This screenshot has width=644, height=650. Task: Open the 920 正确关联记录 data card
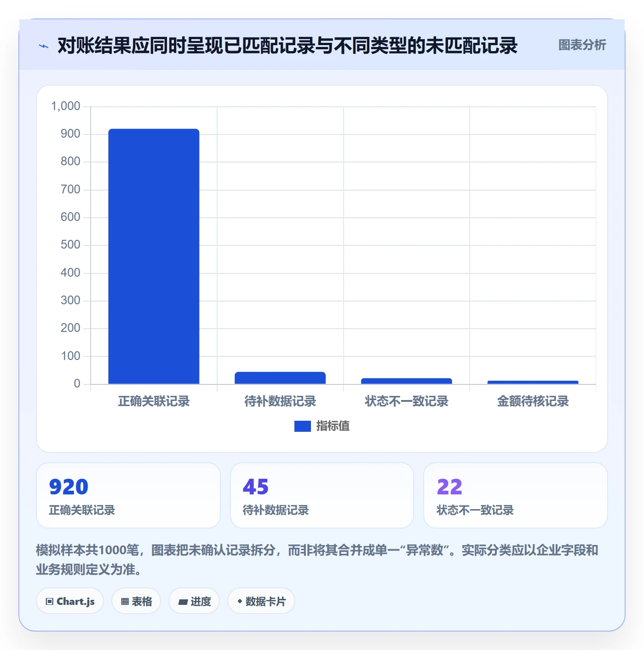(x=128, y=495)
